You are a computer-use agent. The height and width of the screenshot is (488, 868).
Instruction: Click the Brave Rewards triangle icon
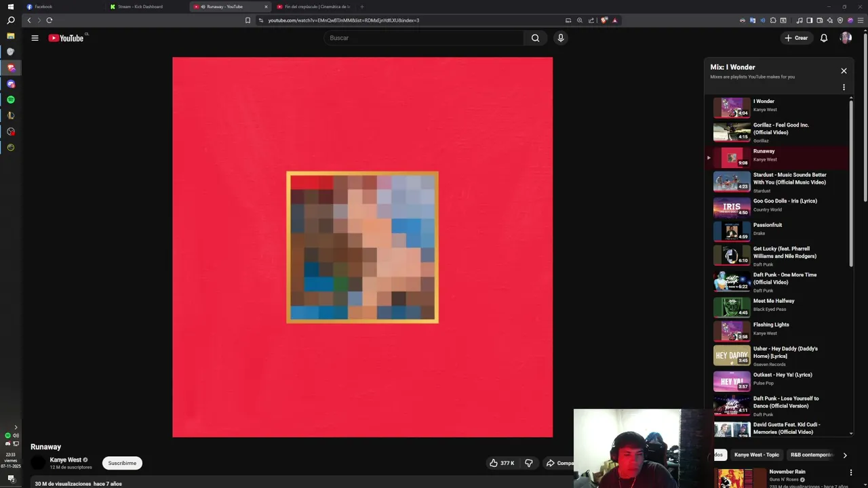[x=614, y=20]
